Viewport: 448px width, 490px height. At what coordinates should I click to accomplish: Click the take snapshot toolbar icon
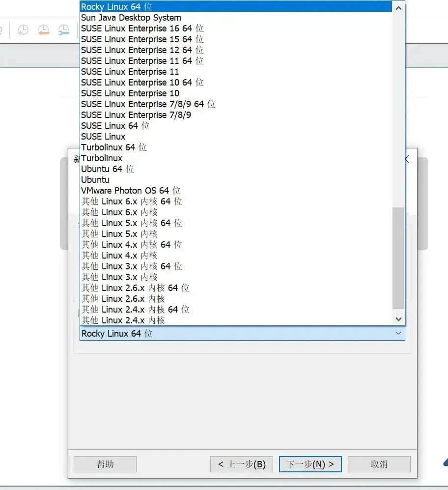pos(23,30)
